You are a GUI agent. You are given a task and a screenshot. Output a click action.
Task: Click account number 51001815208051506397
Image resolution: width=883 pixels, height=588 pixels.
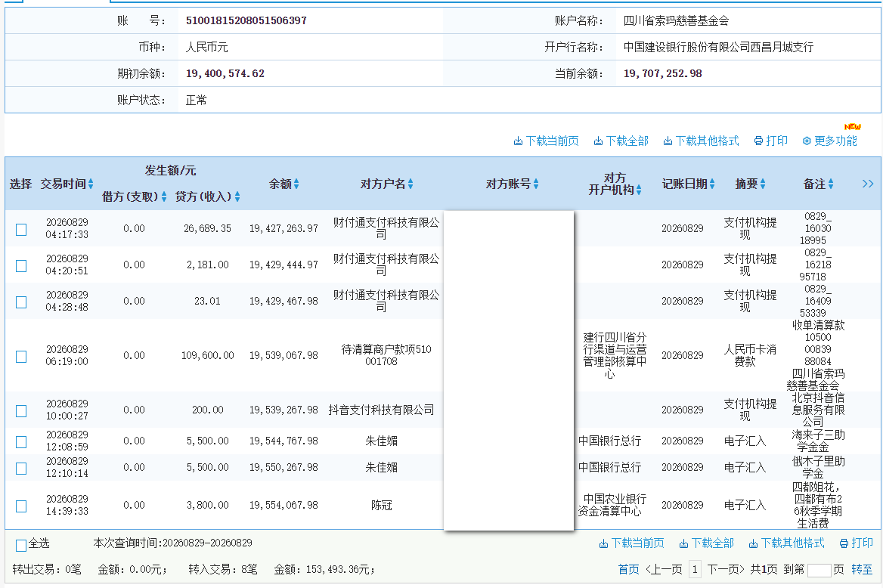click(246, 21)
